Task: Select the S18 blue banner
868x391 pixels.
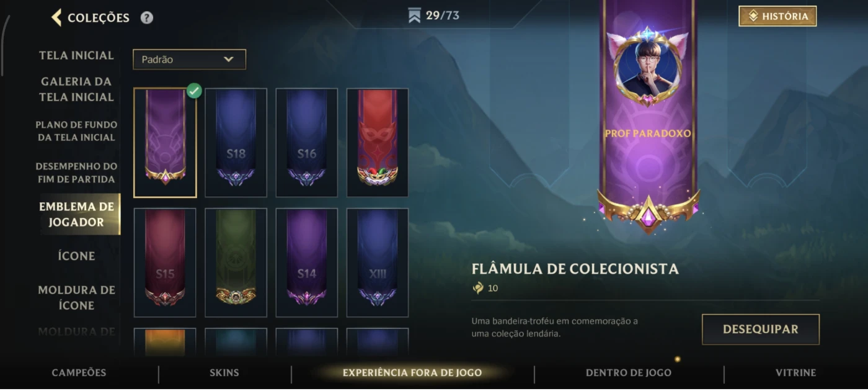Action: tap(236, 143)
